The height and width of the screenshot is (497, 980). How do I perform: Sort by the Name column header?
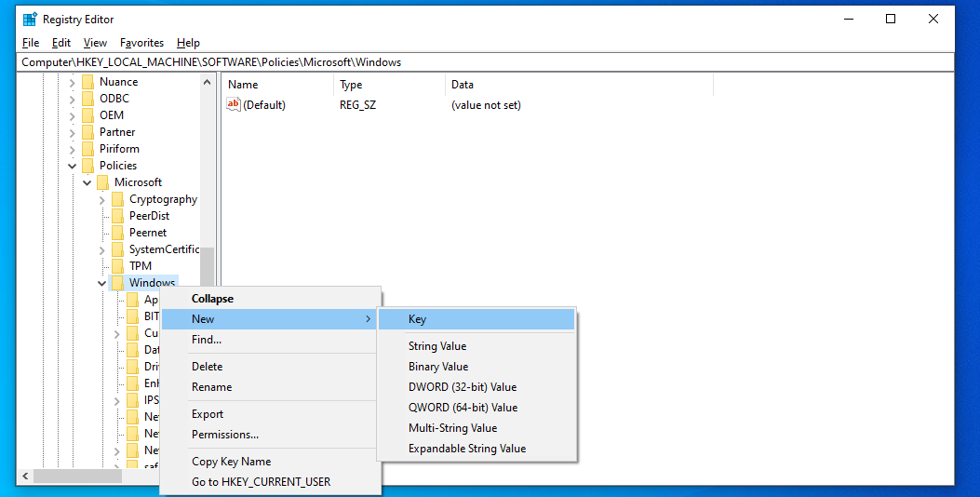point(278,85)
